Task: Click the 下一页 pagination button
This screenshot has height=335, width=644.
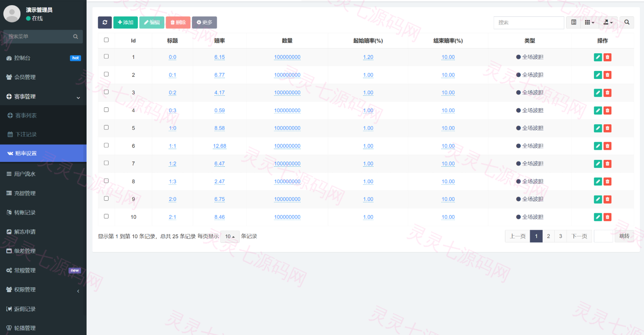Action: pyautogui.click(x=579, y=236)
